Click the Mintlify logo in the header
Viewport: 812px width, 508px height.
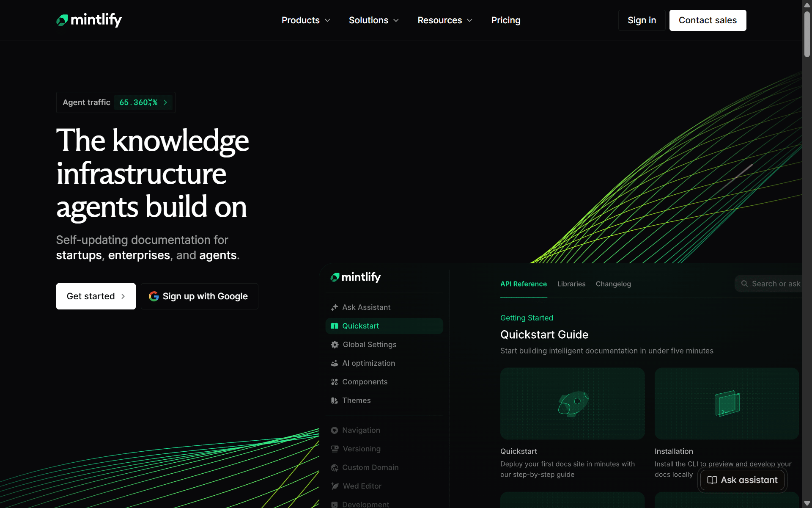coord(89,20)
